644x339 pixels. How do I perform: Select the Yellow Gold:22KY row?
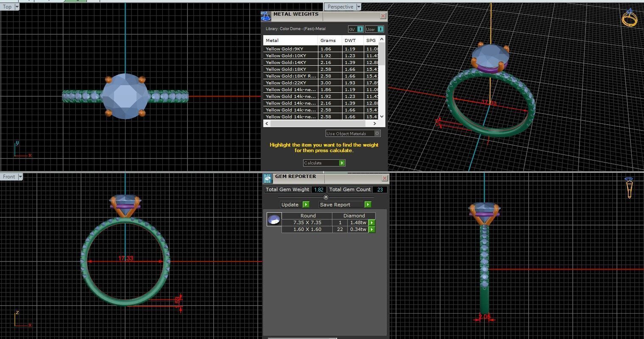[321, 83]
